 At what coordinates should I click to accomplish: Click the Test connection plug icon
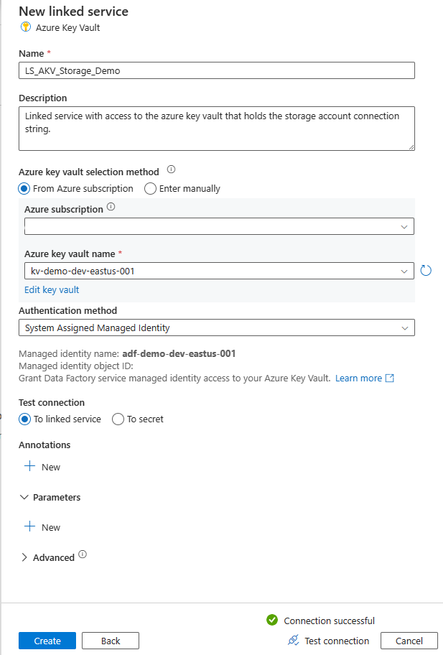pyautogui.click(x=293, y=640)
